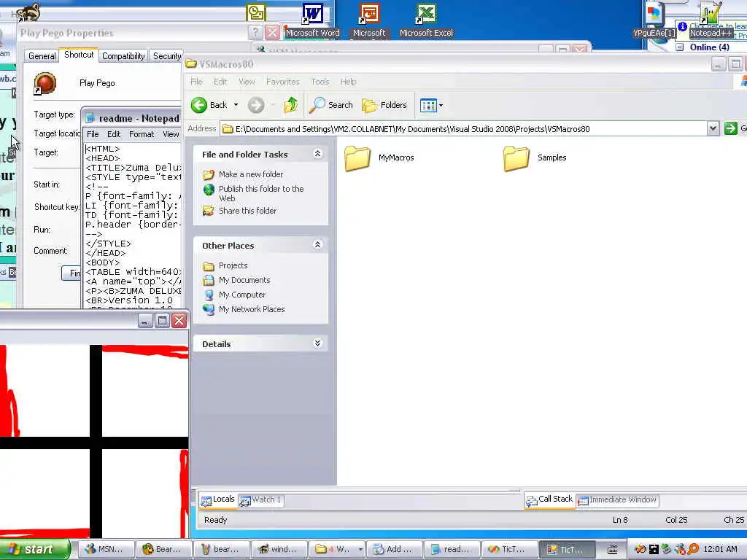Expand the Details panel
The width and height of the screenshot is (747, 560).
click(317, 343)
